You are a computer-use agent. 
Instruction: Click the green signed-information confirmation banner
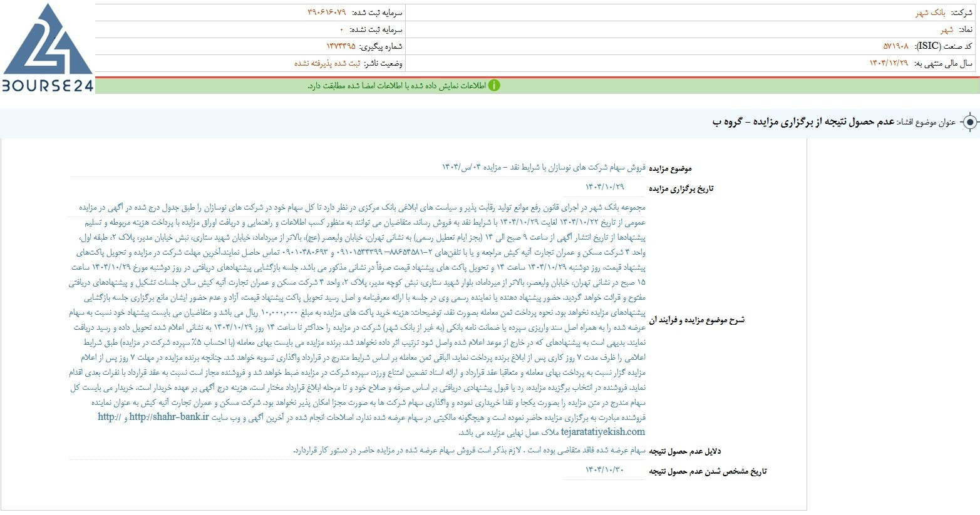537,86
